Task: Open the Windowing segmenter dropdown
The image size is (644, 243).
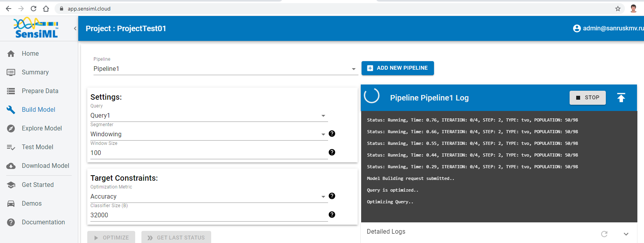Action: (209, 134)
